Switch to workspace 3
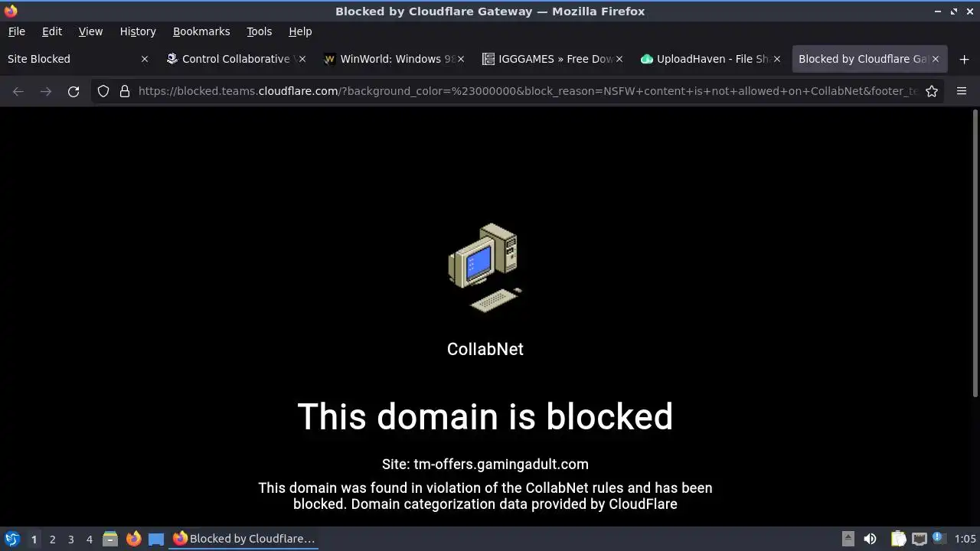Viewport: 980px width, 551px height. [70, 540]
